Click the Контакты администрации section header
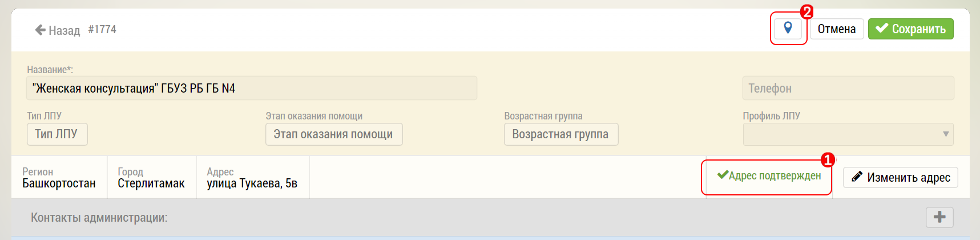The image size is (980, 240). coord(99,218)
